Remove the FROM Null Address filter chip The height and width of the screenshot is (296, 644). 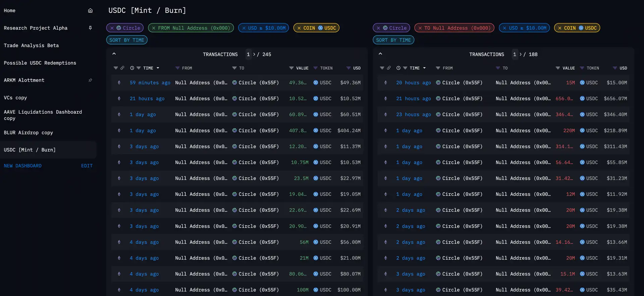[x=154, y=28]
